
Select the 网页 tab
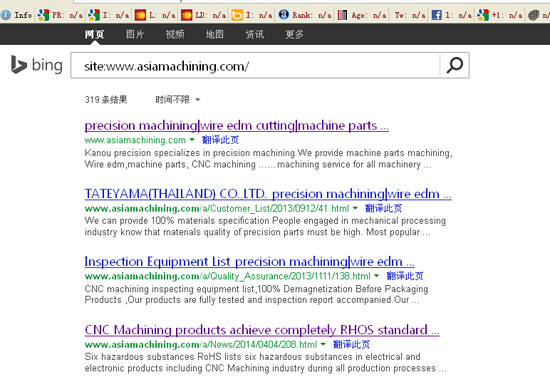coord(94,34)
